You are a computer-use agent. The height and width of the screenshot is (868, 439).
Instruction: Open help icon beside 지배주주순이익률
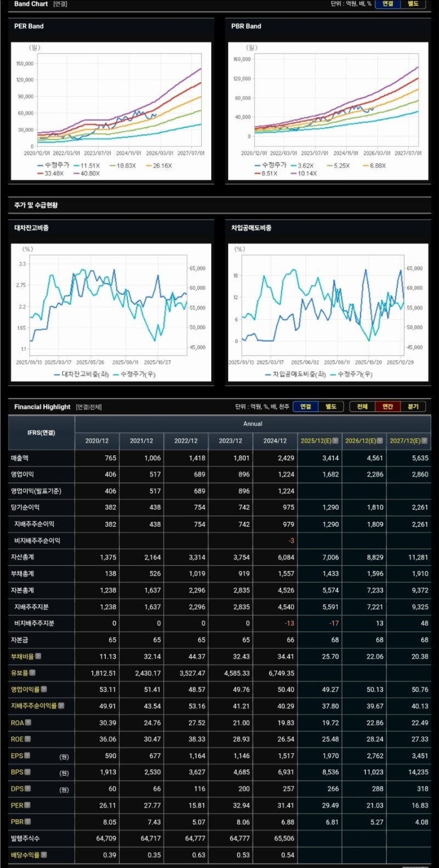[x=61, y=706]
